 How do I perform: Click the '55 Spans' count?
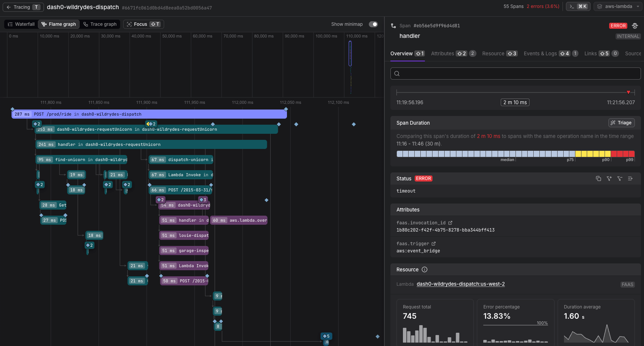click(513, 6)
